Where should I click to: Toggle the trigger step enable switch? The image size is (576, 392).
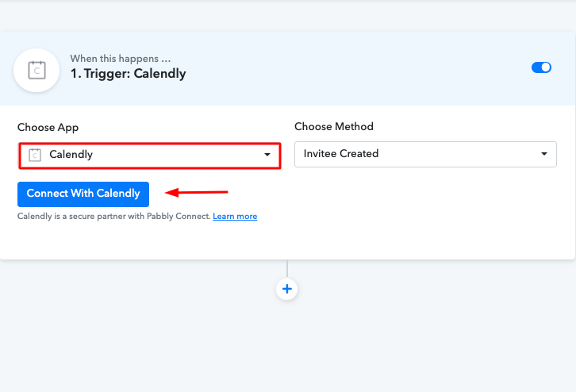(x=541, y=67)
